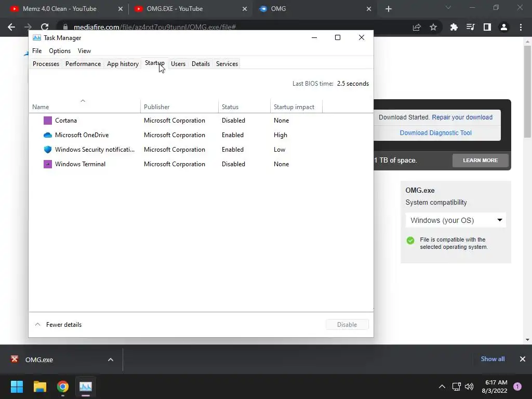Screen dimensions: 532x399
Task: Open the Options menu in Task Manager
Action: click(60, 51)
